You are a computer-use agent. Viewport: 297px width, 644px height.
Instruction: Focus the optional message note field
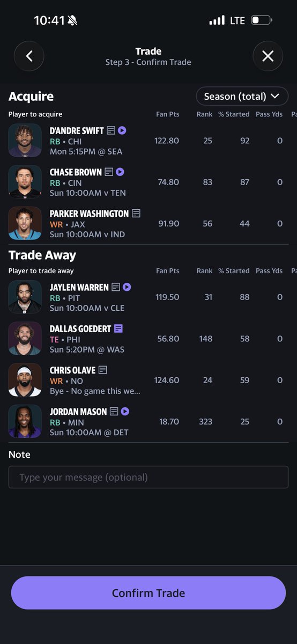point(148,477)
